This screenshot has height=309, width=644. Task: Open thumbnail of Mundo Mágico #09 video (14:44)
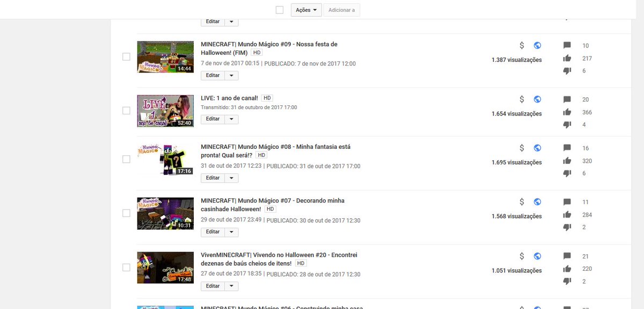165,57
